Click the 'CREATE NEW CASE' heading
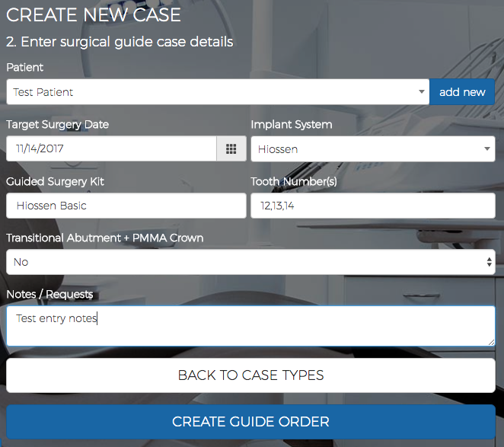504x447 pixels. (x=94, y=14)
